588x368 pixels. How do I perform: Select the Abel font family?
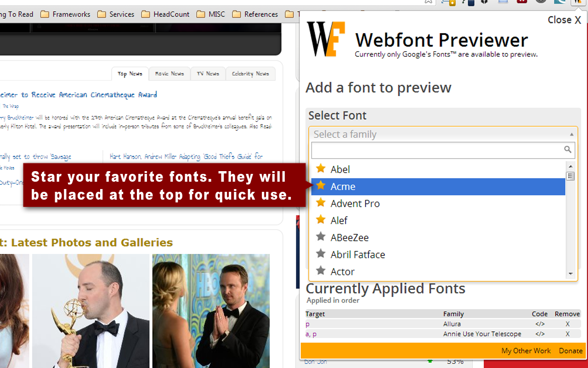pos(438,169)
